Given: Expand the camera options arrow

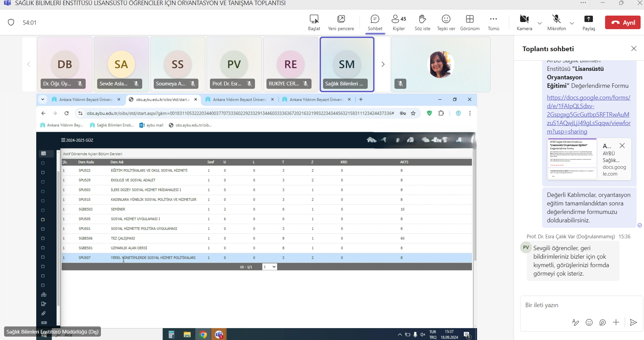Looking at the screenshot, I should [x=540, y=23].
